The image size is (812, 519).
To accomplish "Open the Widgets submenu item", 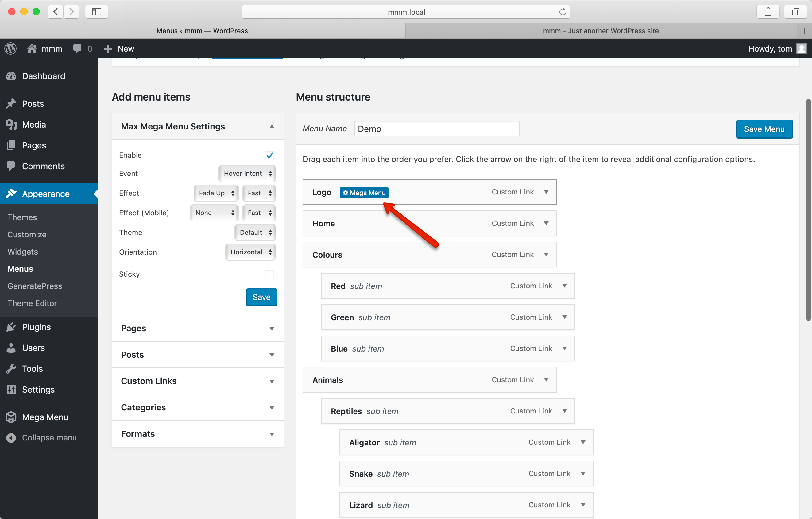I will [23, 252].
